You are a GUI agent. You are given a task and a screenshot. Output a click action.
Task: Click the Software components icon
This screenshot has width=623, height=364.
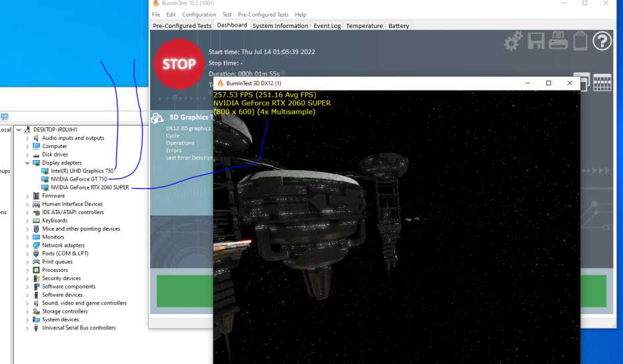pos(36,286)
